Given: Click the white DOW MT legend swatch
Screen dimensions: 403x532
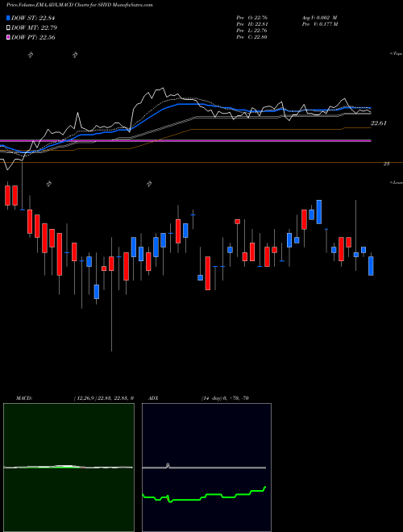Looking at the screenshot, I should 8,27.
